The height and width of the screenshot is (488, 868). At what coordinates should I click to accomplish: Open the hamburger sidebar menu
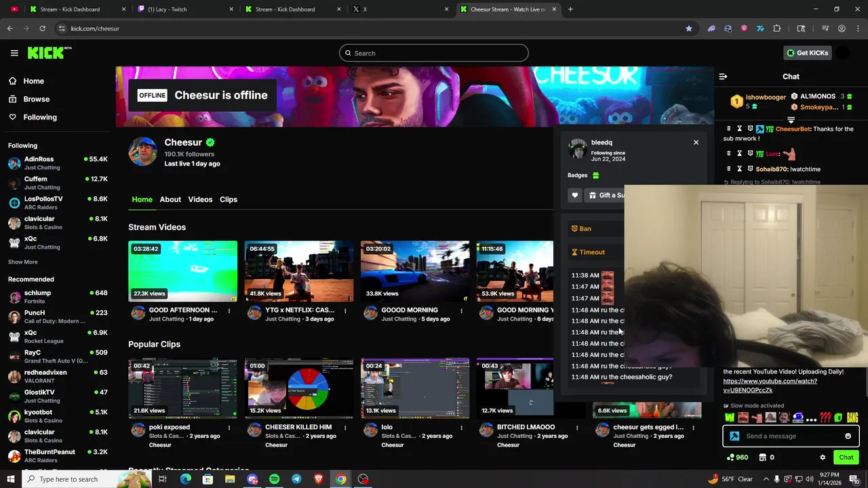tap(14, 53)
